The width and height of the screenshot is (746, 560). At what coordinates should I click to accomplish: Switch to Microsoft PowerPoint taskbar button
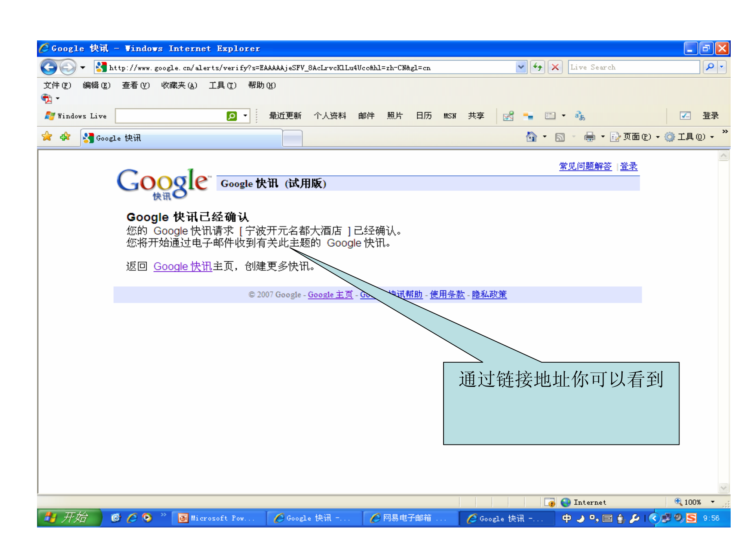(218, 518)
